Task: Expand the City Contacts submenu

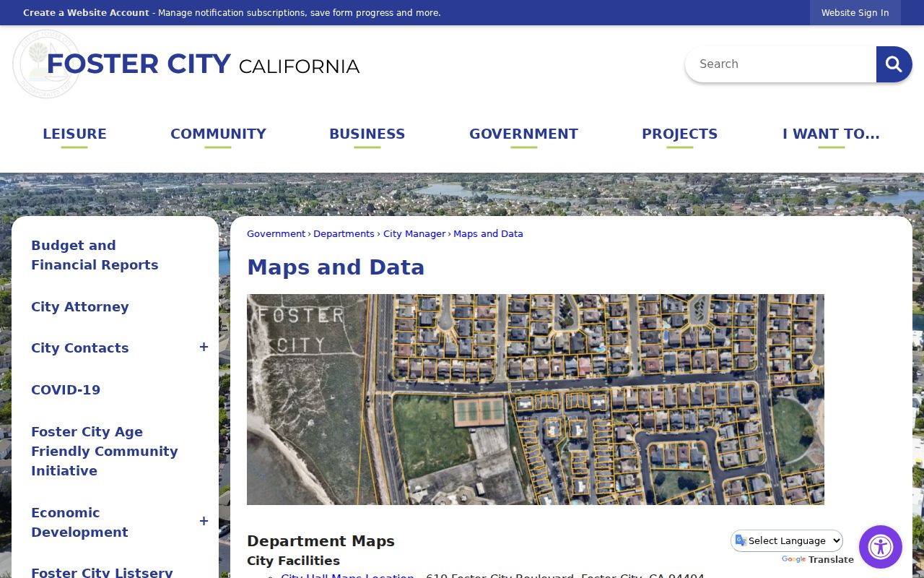Action: point(204,348)
